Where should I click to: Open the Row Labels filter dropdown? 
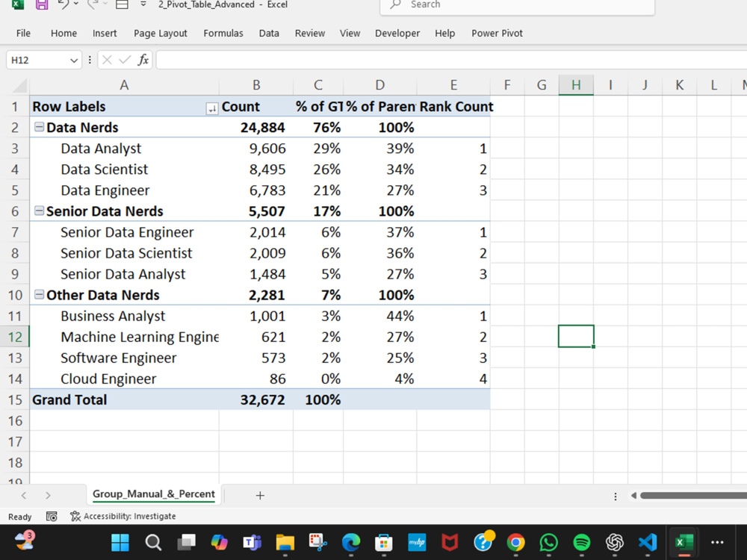211,109
